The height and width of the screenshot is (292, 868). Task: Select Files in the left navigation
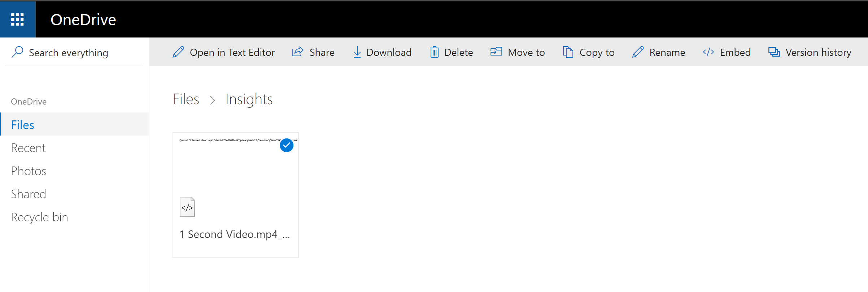coord(22,125)
